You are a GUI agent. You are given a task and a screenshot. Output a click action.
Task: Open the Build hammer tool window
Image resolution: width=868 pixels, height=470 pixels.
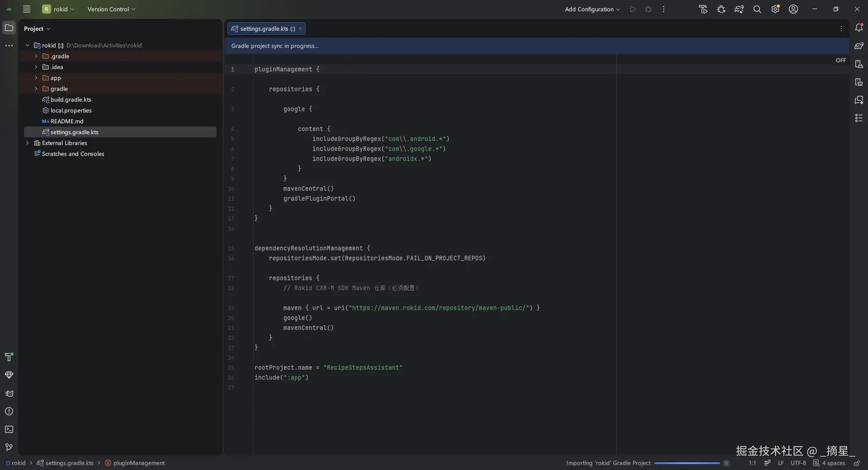pyautogui.click(x=9, y=357)
